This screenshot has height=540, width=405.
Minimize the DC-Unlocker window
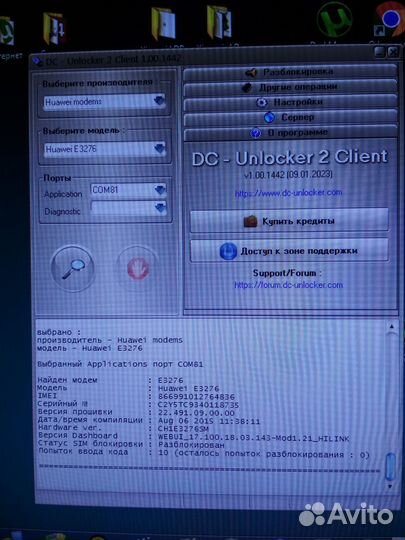(380, 52)
